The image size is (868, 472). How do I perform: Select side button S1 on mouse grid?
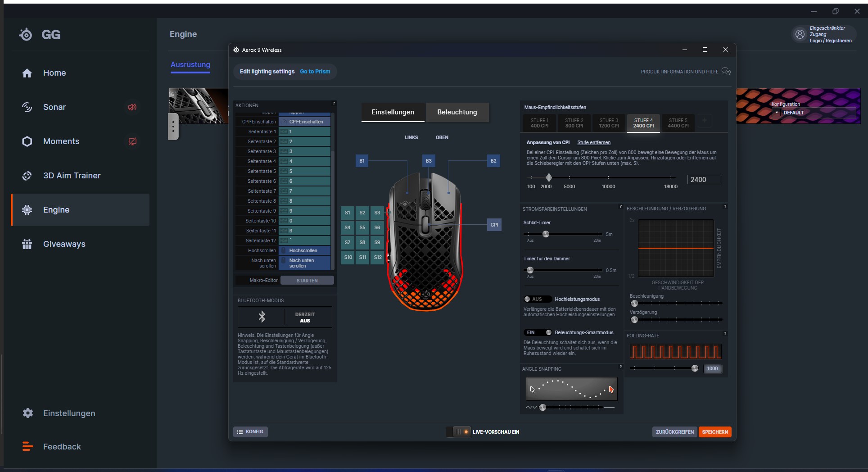348,213
